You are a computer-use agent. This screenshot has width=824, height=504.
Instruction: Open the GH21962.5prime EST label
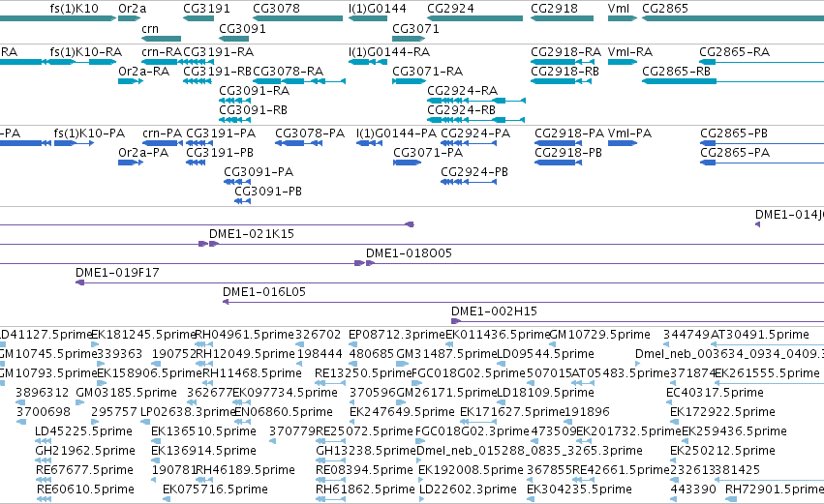pyautogui.click(x=85, y=451)
